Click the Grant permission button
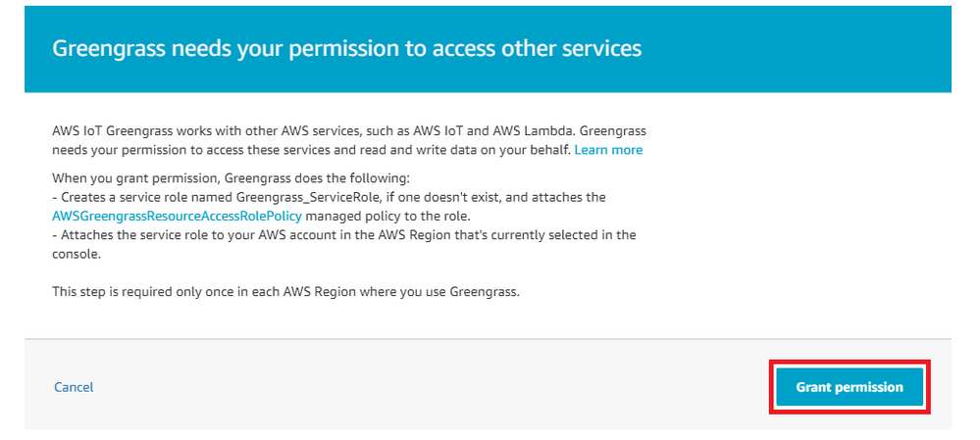The height and width of the screenshot is (440, 980). tap(850, 387)
